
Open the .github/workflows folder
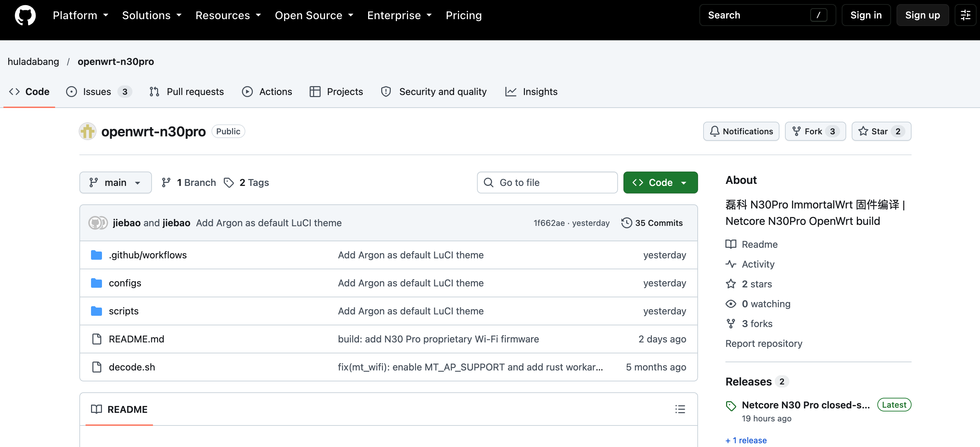coord(147,255)
